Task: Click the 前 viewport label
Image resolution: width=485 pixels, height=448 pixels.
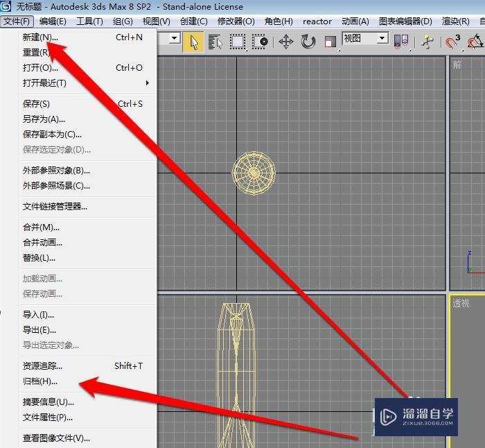Action: point(457,65)
